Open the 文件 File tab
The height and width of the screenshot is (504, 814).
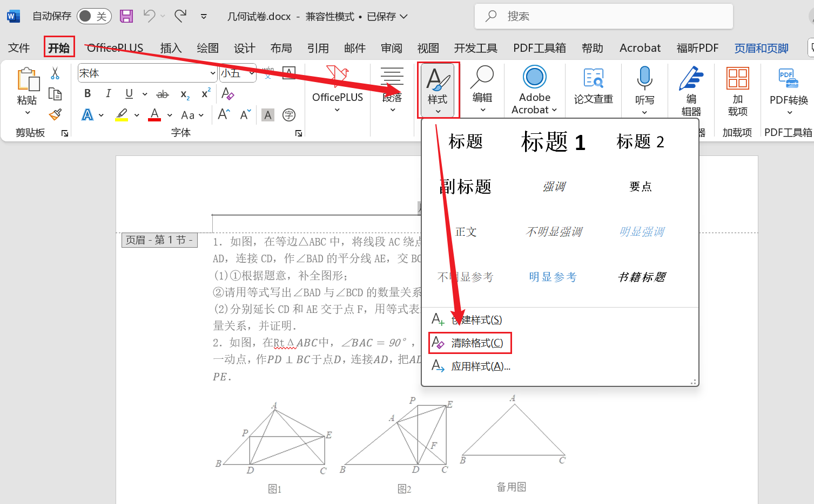click(19, 48)
